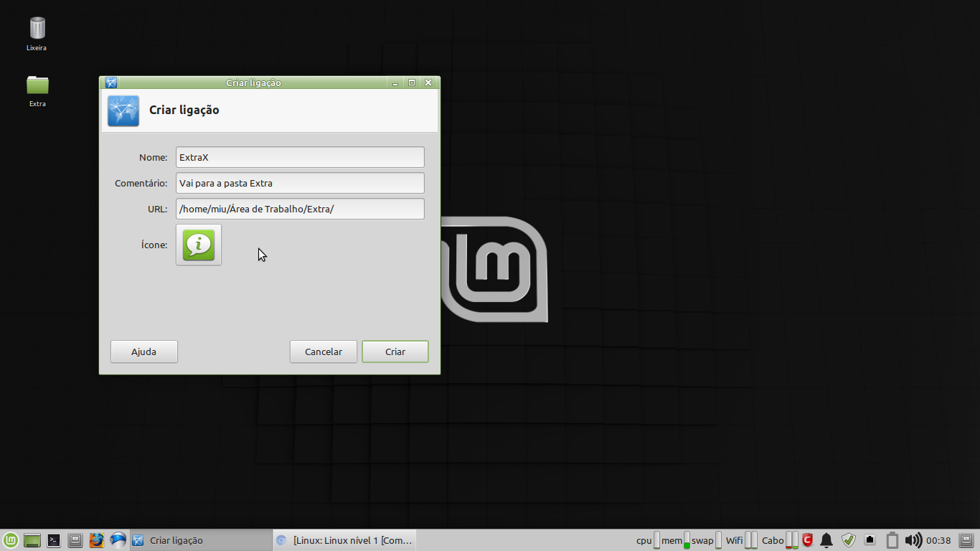The image size is (980, 551).
Task: Click the mem usage monitor in panel
Action: pyautogui.click(x=675, y=540)
